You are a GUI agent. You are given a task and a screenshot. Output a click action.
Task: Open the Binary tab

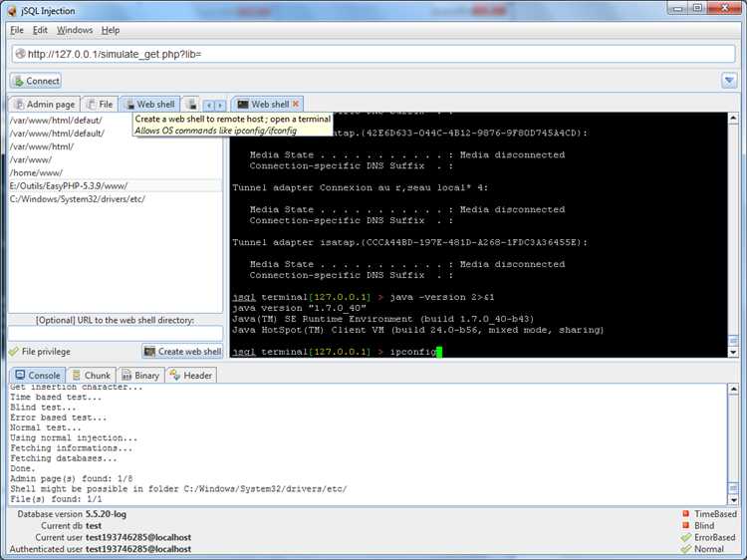click(141, 376)
